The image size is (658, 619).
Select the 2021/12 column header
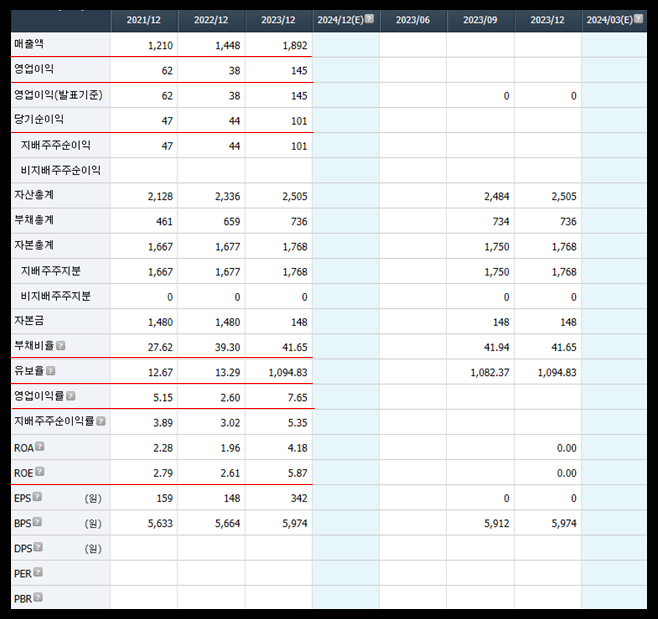[x=144, y=20]
